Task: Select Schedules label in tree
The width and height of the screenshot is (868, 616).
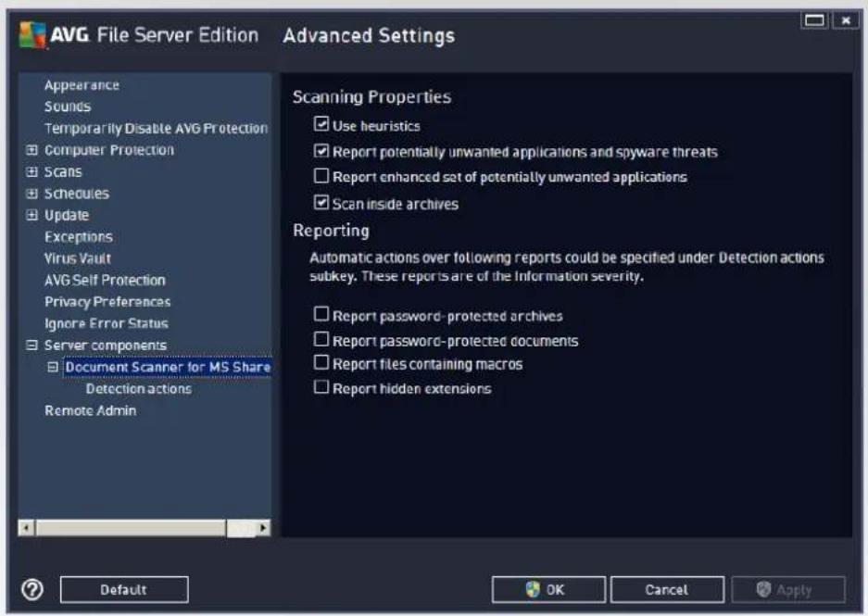Action: click(77, 194)
